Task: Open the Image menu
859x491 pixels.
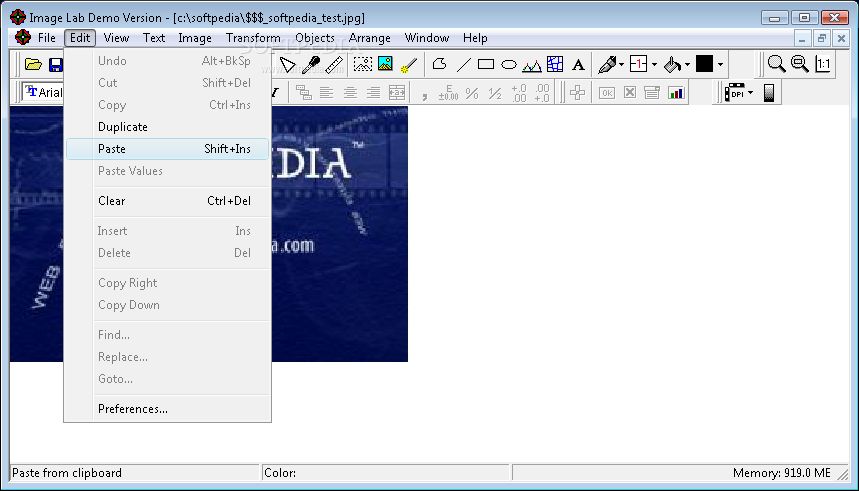Action: 195,38
